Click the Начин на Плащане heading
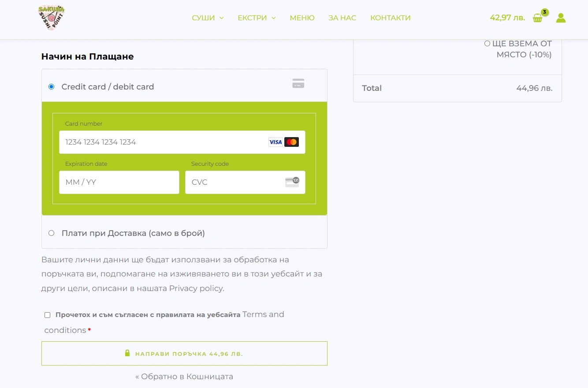Image resolution: width=588 pixels, height=388 pixels. point(87,56)
